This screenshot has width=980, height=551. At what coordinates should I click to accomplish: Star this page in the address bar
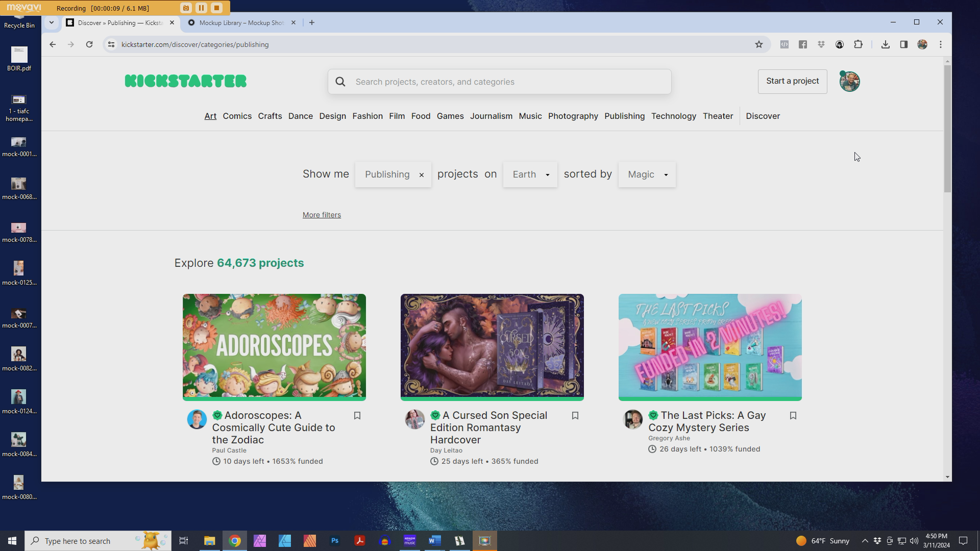click(759, 44)
